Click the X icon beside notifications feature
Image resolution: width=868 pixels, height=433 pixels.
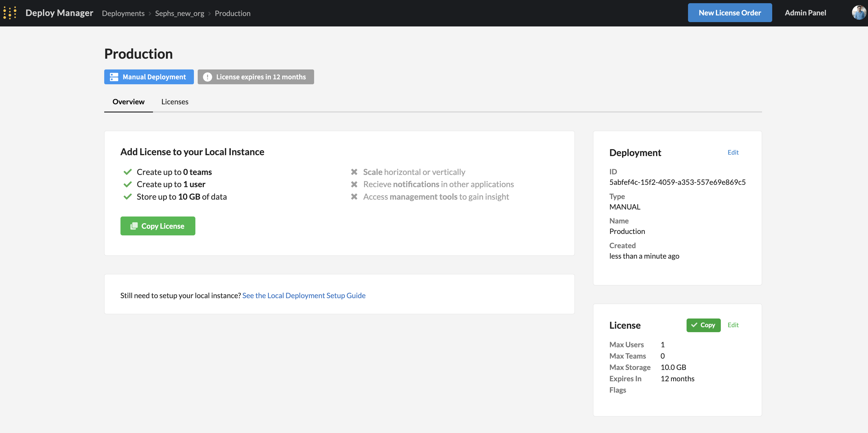coord(354,185)
